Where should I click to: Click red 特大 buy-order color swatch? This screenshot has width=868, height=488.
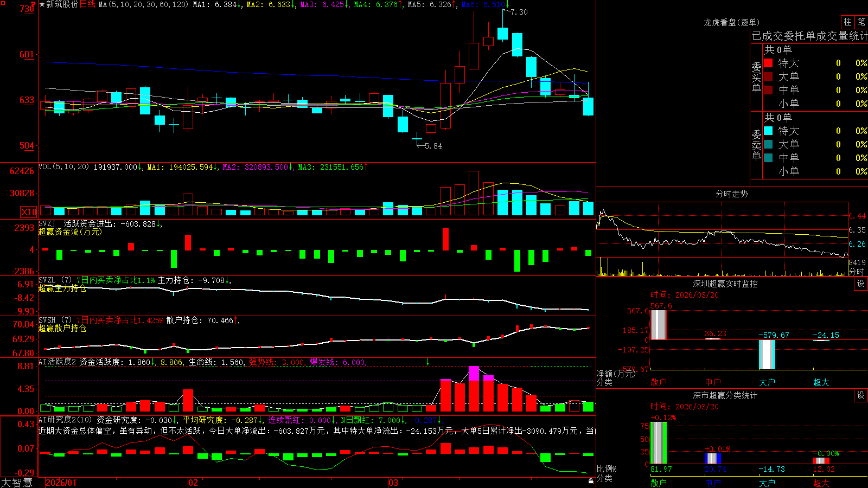768,63
